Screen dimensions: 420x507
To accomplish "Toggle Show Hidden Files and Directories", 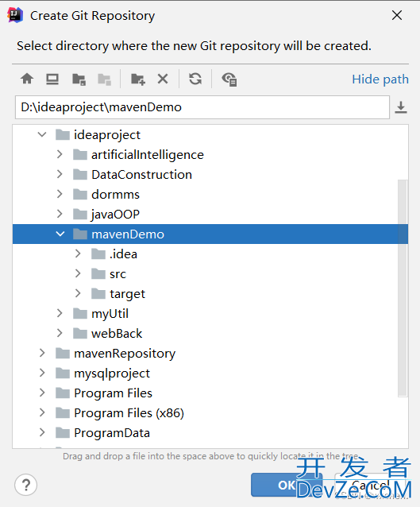I will pyautogui.click(x=229, y=79).
